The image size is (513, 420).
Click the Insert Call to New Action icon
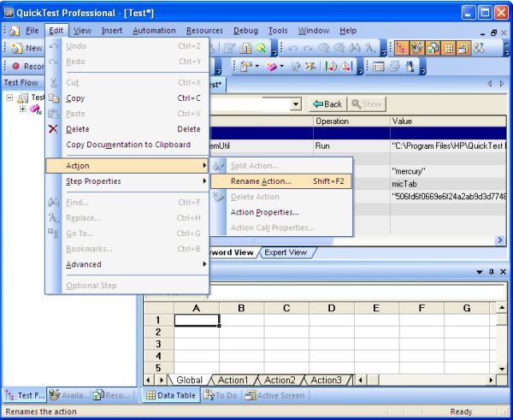pyautogui.click(x=271, y=67)
